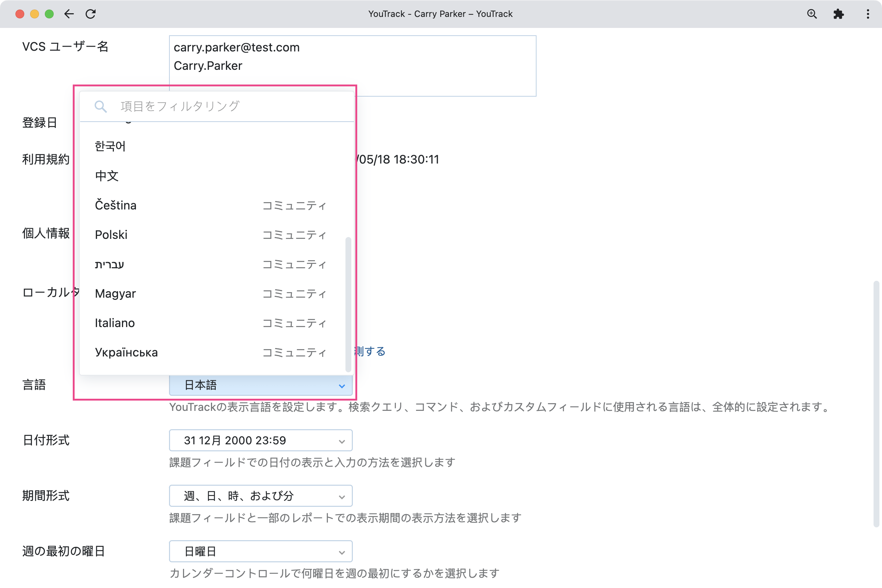Reload the current YouTrack page

click(91, 14)
